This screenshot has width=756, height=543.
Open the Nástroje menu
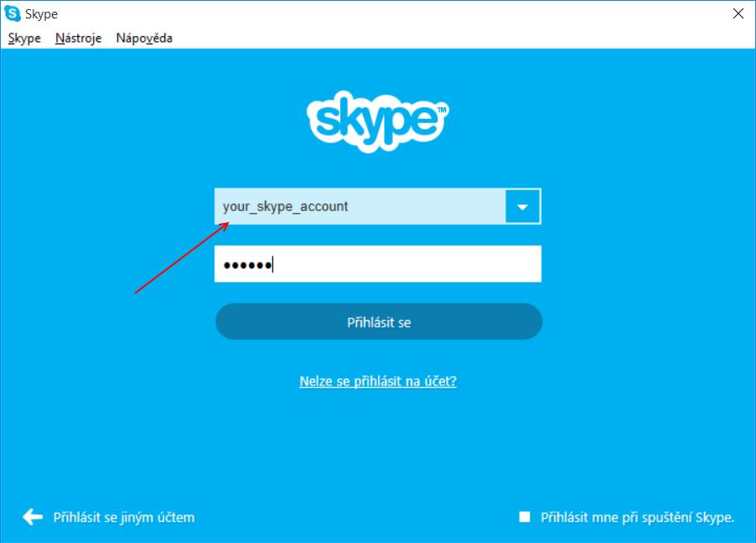pos(78,38)
